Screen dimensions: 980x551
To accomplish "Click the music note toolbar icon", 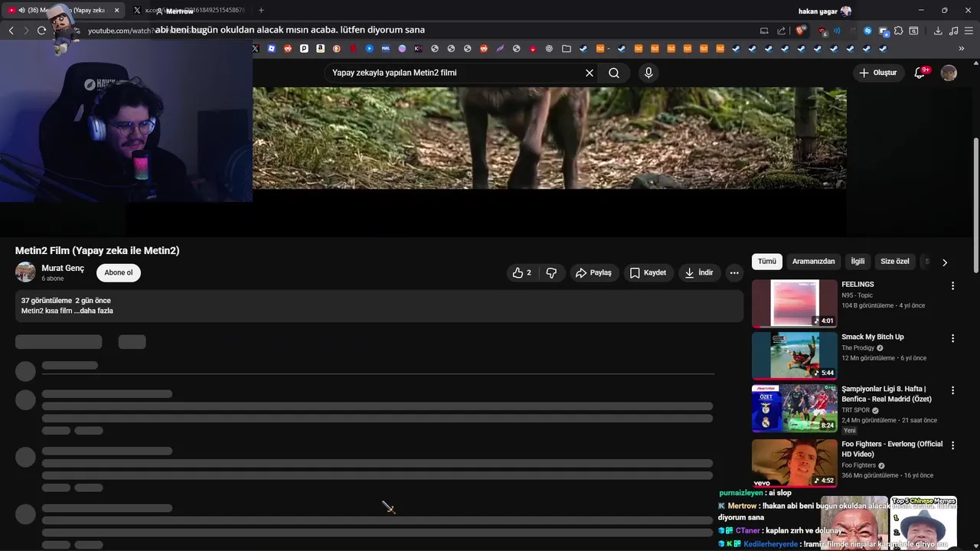I will tap(953, 31).
